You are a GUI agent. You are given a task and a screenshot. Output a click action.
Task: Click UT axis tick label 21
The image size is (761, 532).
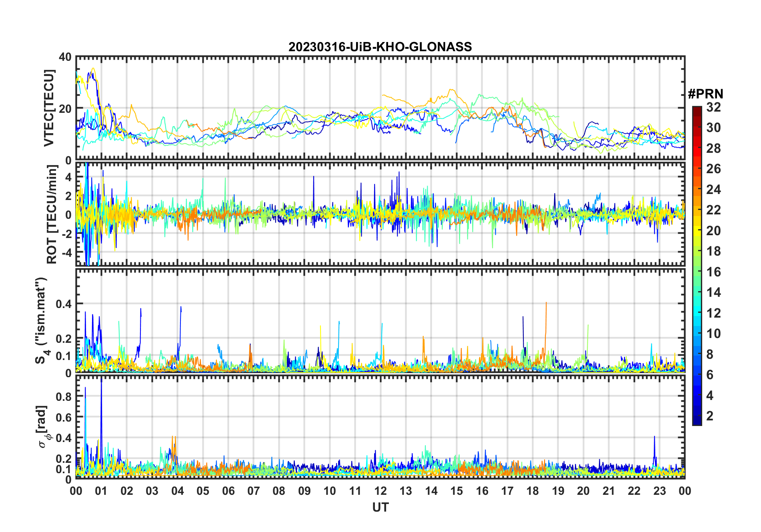coord(609,491)
